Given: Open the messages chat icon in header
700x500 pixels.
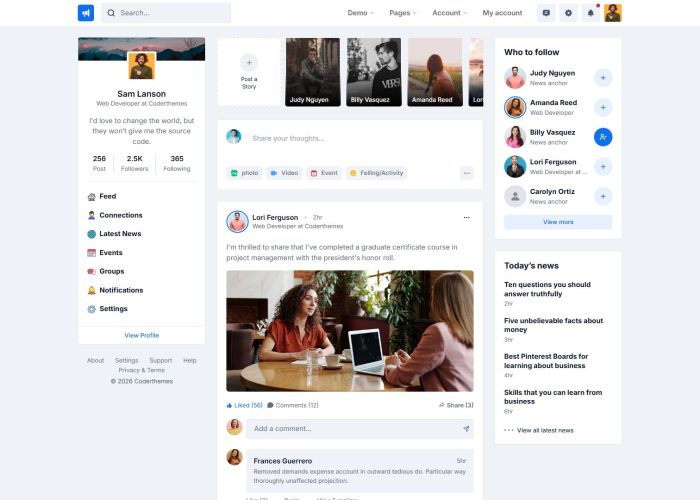Looking at the screenshot, I should click(x=546, y=13).
